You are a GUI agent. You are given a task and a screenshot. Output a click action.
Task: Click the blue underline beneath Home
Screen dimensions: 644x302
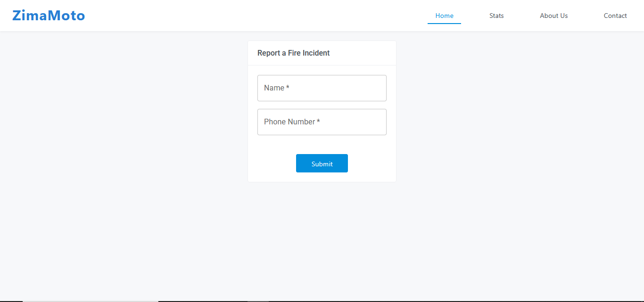click(x=444, y=23)
